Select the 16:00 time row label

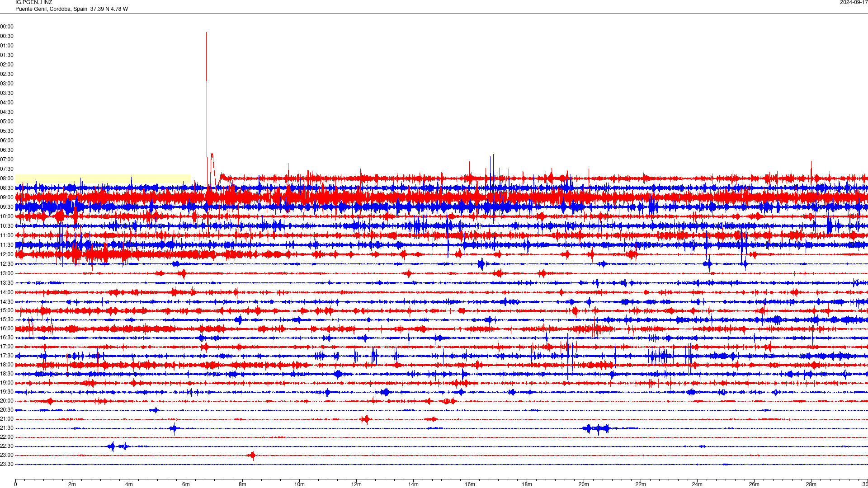[x=7, y=328]
